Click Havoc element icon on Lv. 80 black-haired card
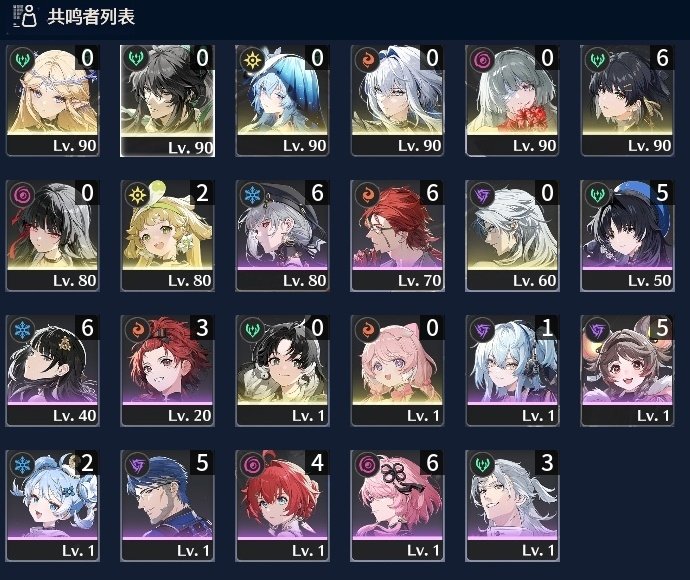 [22, 194]
